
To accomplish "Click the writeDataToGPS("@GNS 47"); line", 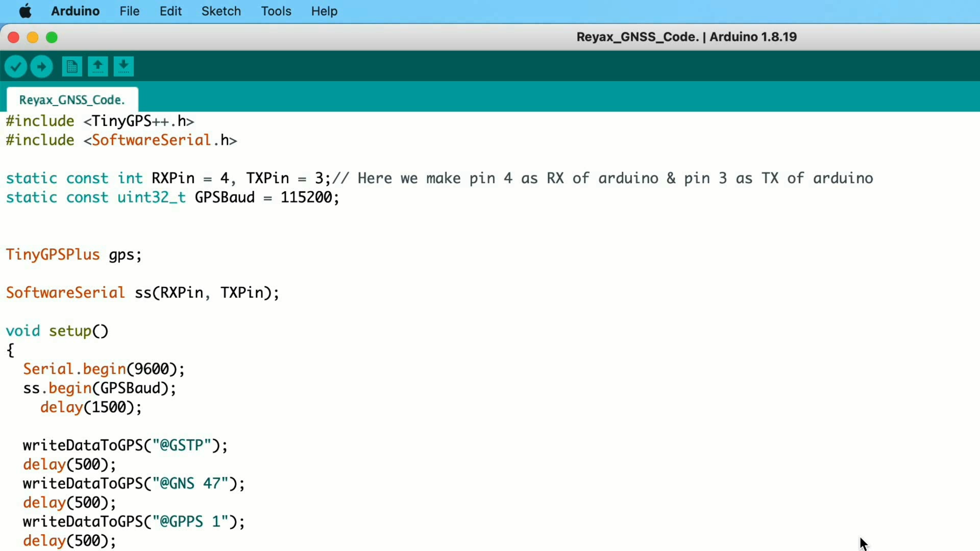I will click(x=134, y=484).
